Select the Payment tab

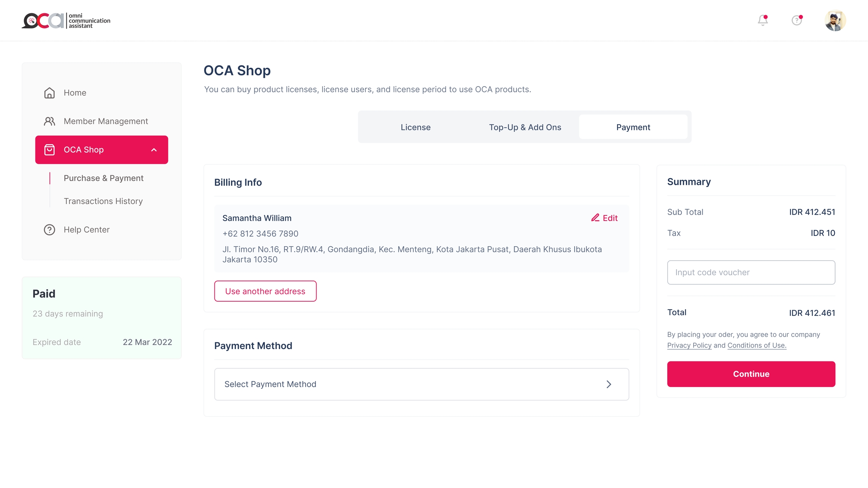pyautogui.click(x=633, y=127)
